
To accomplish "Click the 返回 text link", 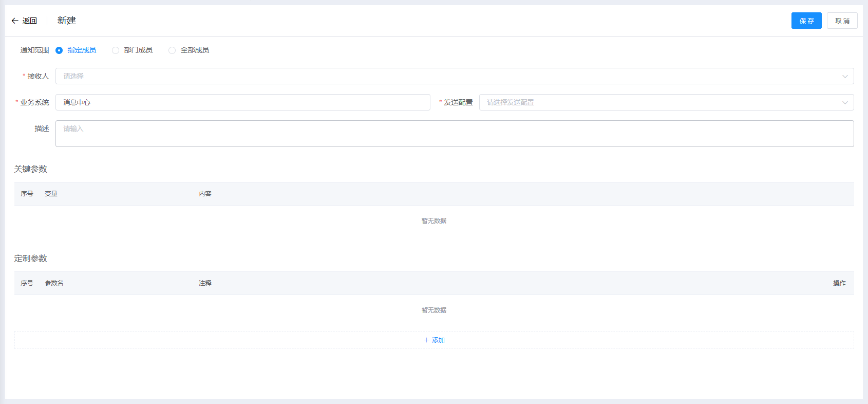I will (x=30, y=21).
